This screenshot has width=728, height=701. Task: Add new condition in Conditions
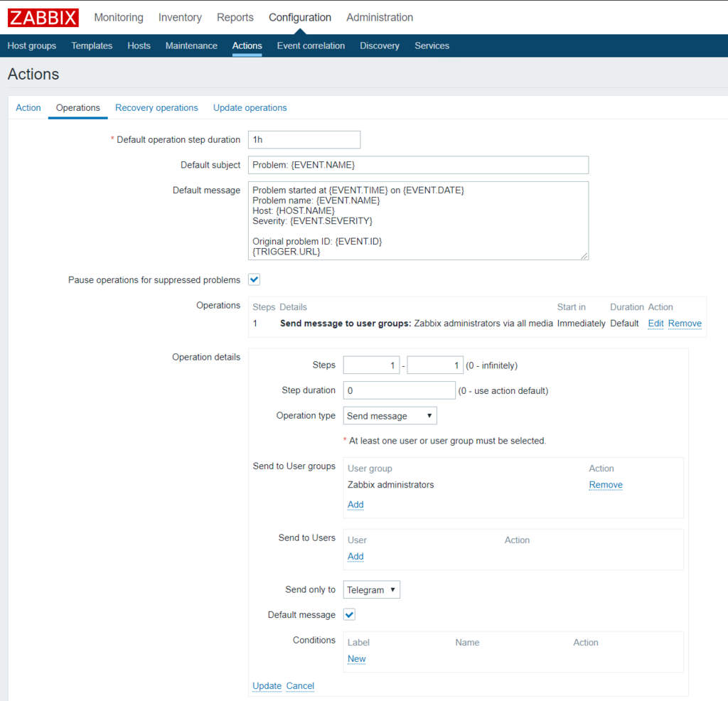(x=356, y=659)
